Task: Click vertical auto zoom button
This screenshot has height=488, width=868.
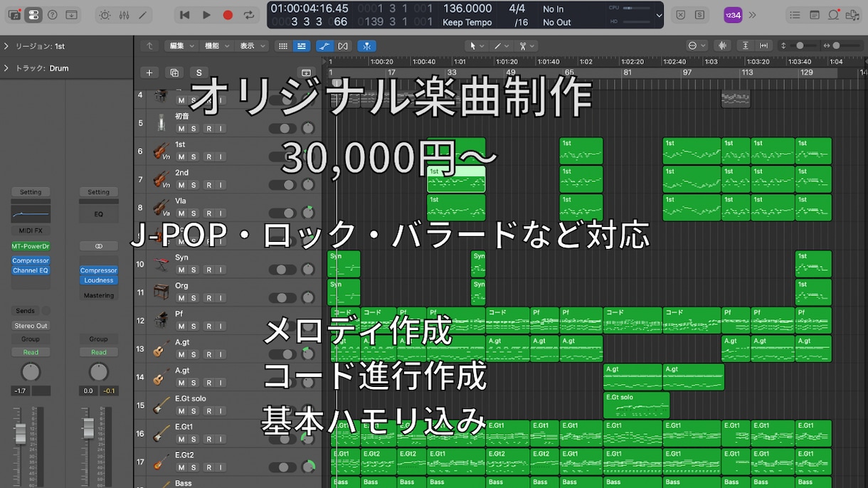Action: tap(746, 46)
